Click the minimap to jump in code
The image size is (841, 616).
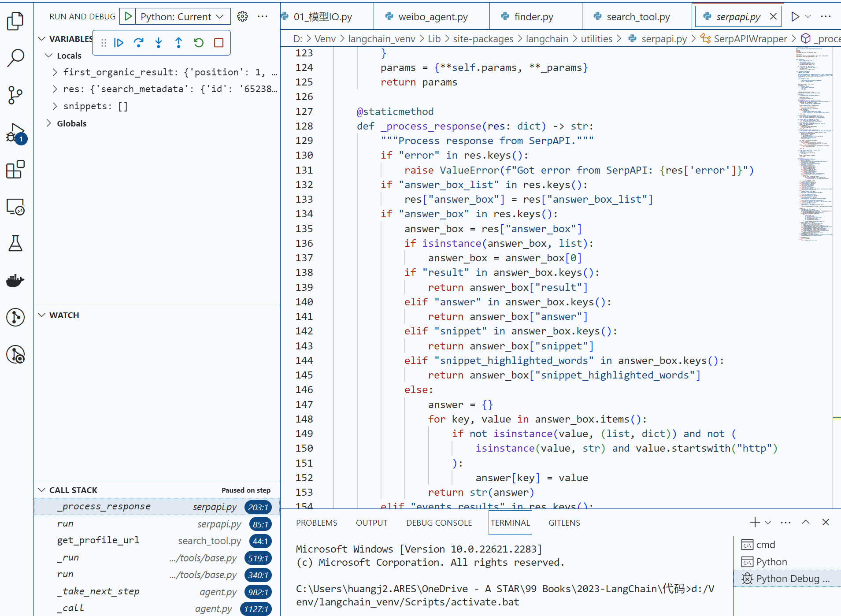pyautogui.click(x=814, y=132)
